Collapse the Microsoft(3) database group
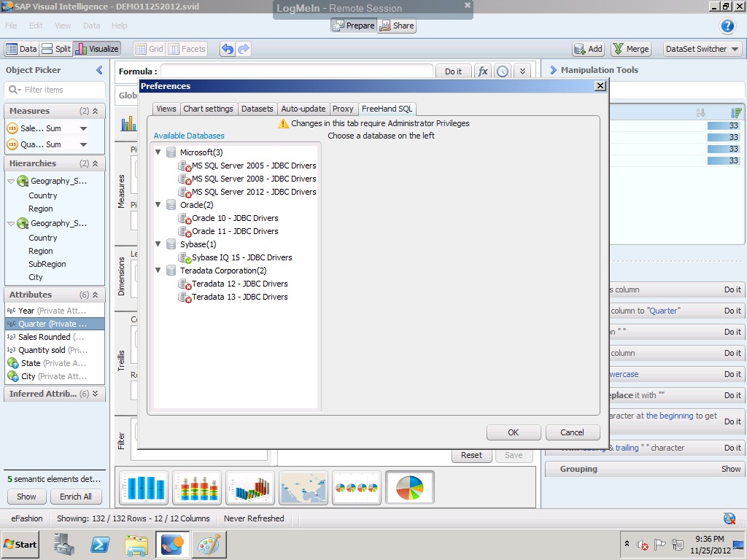Viewport: 747px width, 560px height. 158,152
